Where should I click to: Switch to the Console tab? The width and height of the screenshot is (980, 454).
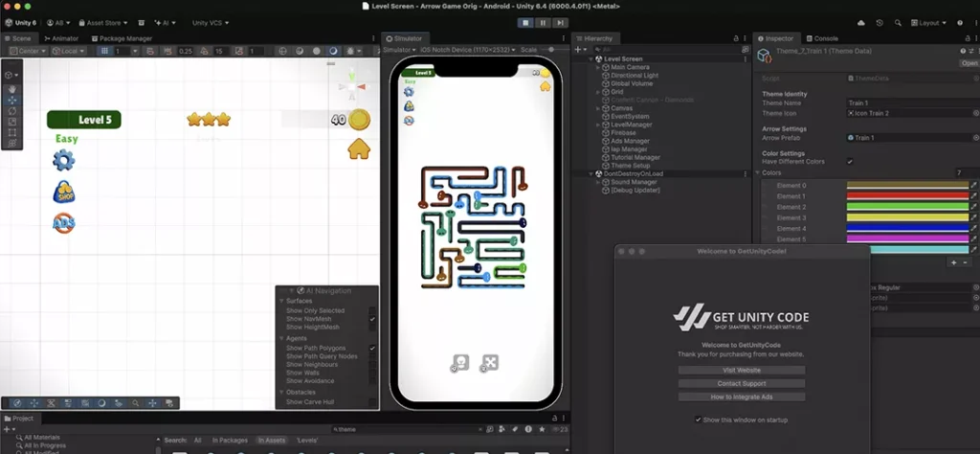821,38
